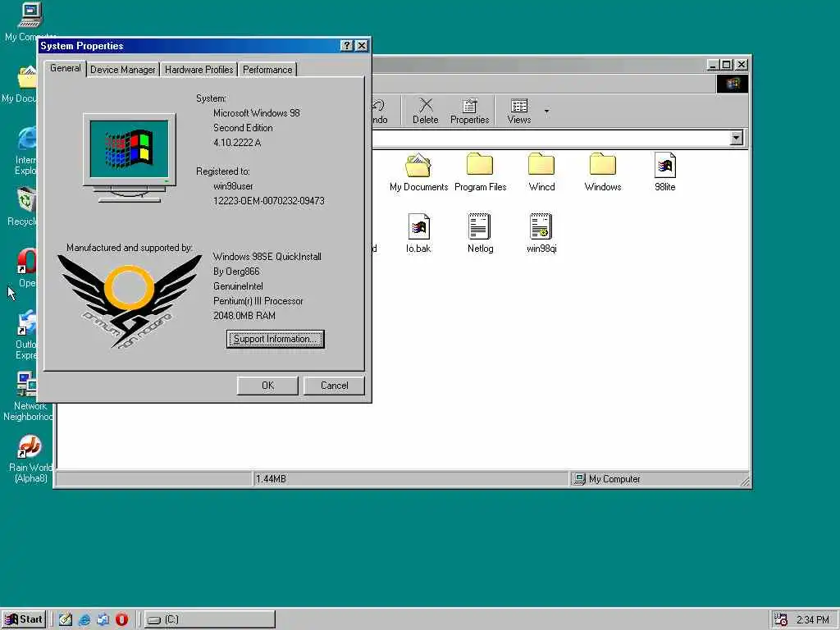Open Outlook Express from quick launch

point(103,620)
